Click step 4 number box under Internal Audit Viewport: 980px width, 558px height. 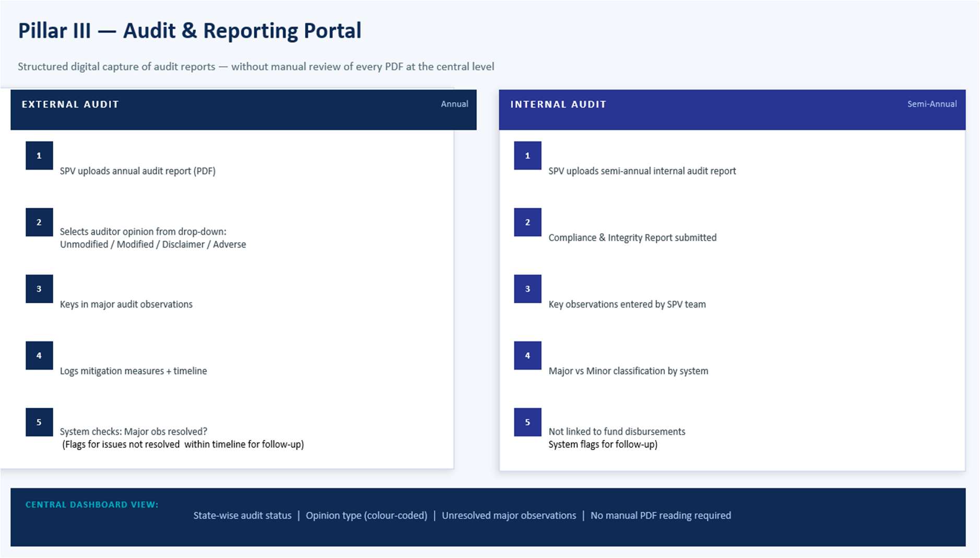click(x=527, y=355)
